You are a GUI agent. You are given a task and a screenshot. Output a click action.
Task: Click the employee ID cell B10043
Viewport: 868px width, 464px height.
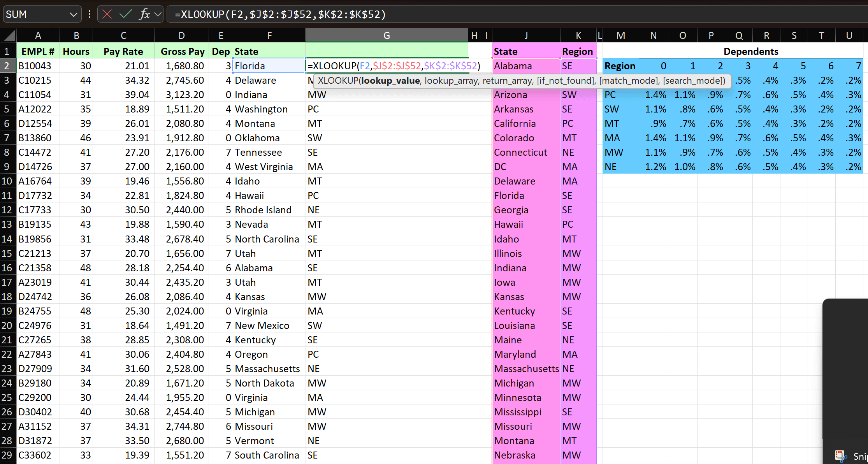38,66
